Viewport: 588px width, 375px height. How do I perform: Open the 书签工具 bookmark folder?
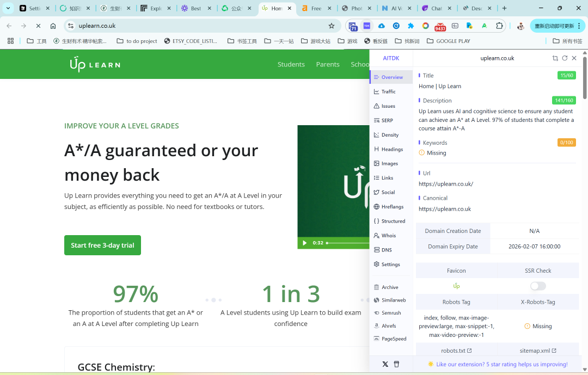(242, 41)
